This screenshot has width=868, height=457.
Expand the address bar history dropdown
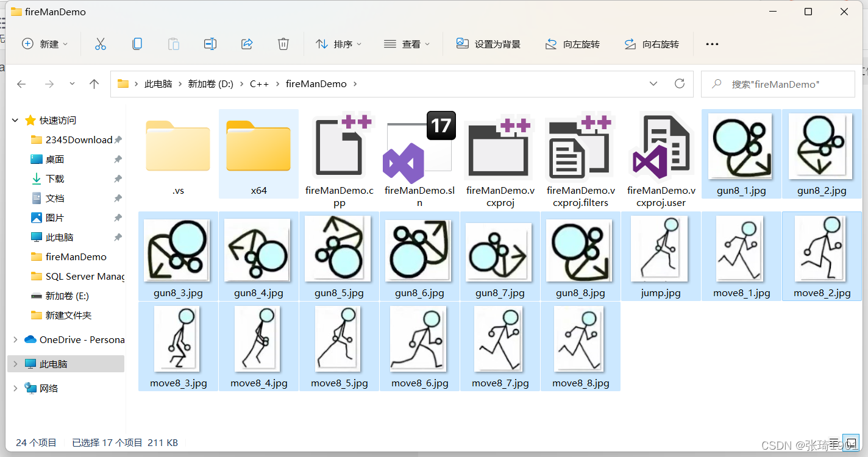pos(653,84)
